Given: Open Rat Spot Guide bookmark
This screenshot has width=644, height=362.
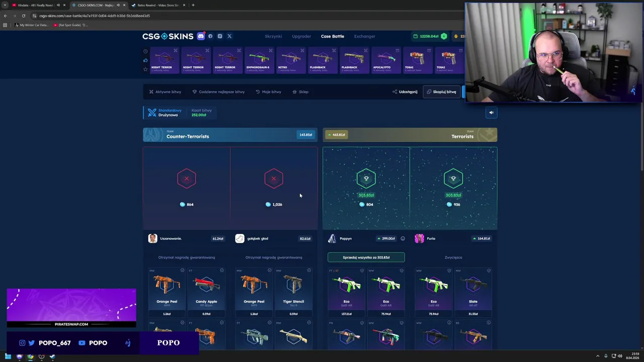Looking at the screenshot, I should tap(70, 25).
